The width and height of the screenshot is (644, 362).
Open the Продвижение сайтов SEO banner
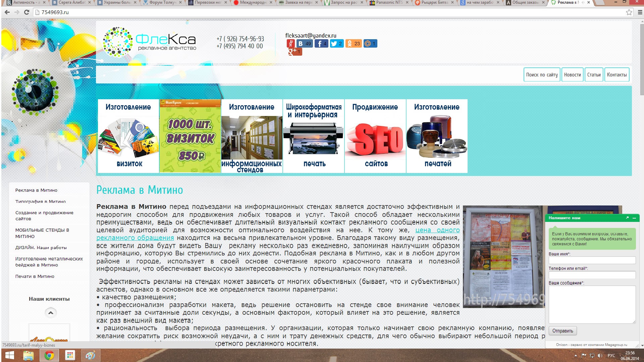tap(375, 136)
